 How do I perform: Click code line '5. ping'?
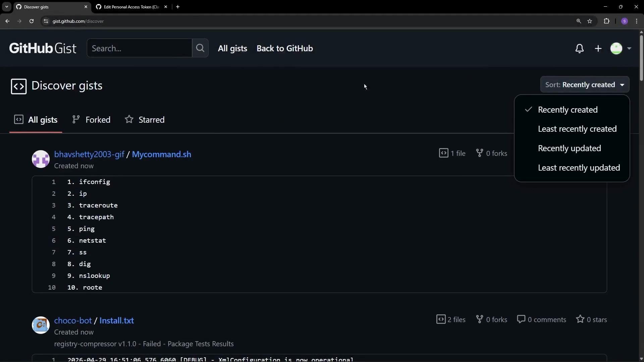81,229
